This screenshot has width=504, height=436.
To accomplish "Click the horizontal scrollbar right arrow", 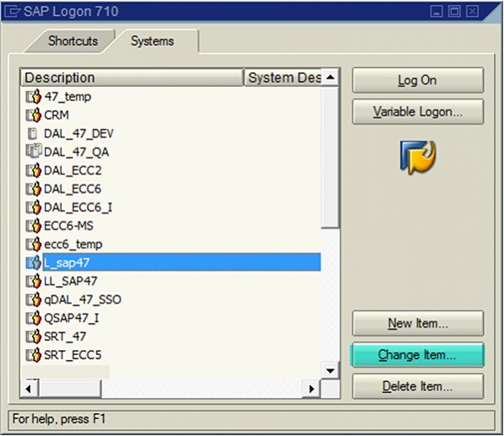I will pyautogui.click(x=312, y=389).
